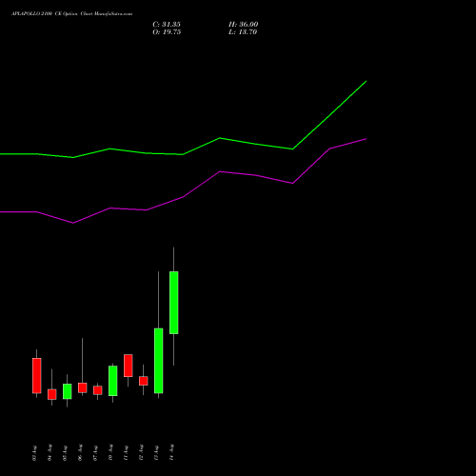This screenshot has width=476, height=476.
Task: Click the 06 Aug date label
Action: [80, 453]
